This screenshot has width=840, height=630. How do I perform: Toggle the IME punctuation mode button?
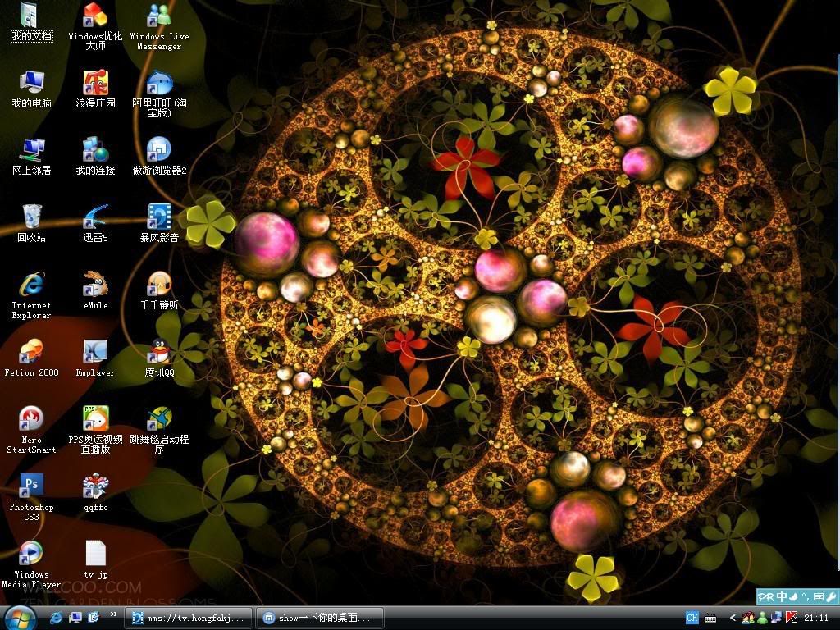[x=805, y=596]
